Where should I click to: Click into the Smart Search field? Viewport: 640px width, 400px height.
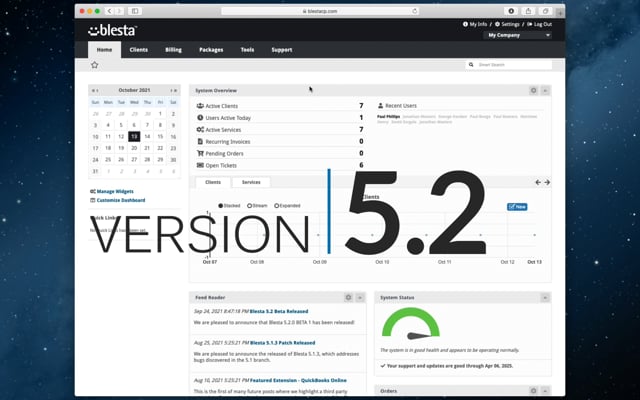click(509, 64)
